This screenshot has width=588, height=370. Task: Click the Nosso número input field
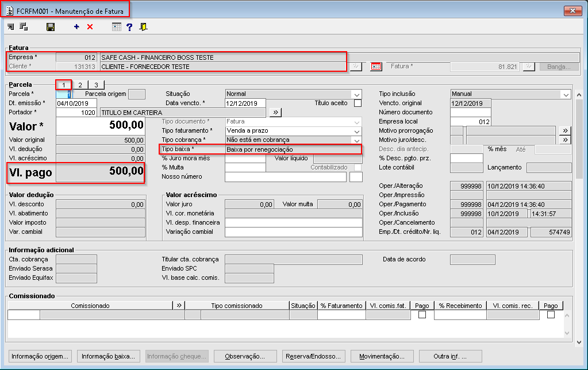tap(286, 177)
